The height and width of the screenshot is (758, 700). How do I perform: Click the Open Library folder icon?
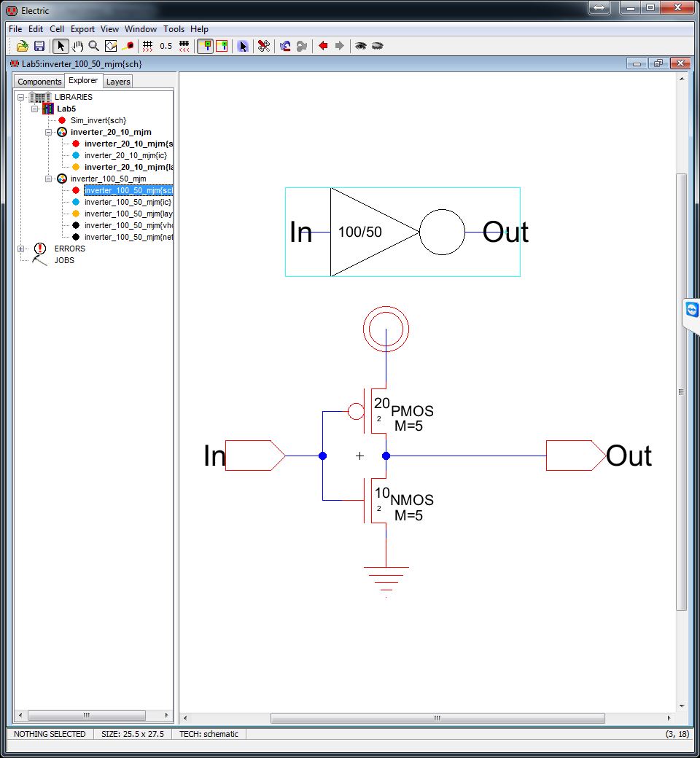[23, 46]
